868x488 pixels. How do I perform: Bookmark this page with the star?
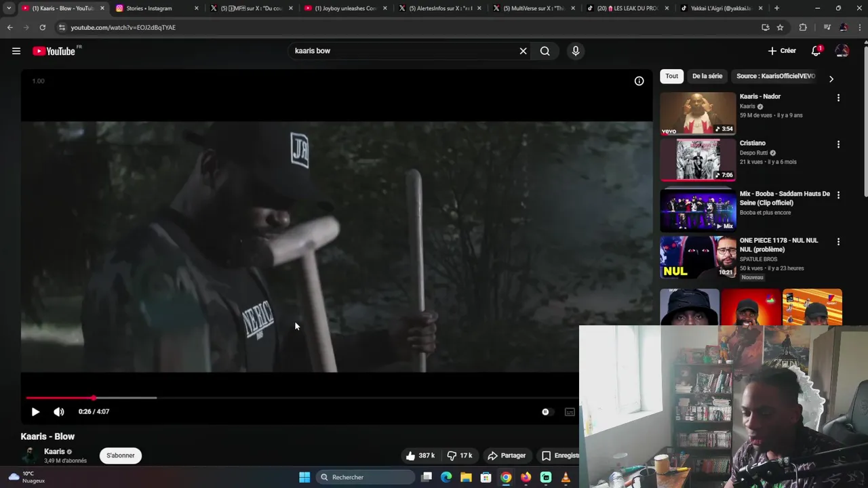pos(780,27)
